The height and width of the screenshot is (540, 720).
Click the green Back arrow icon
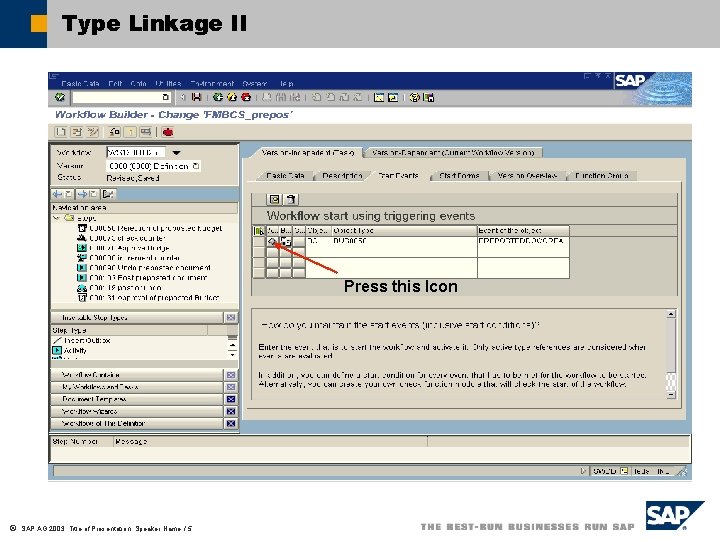tap(218, 97)
